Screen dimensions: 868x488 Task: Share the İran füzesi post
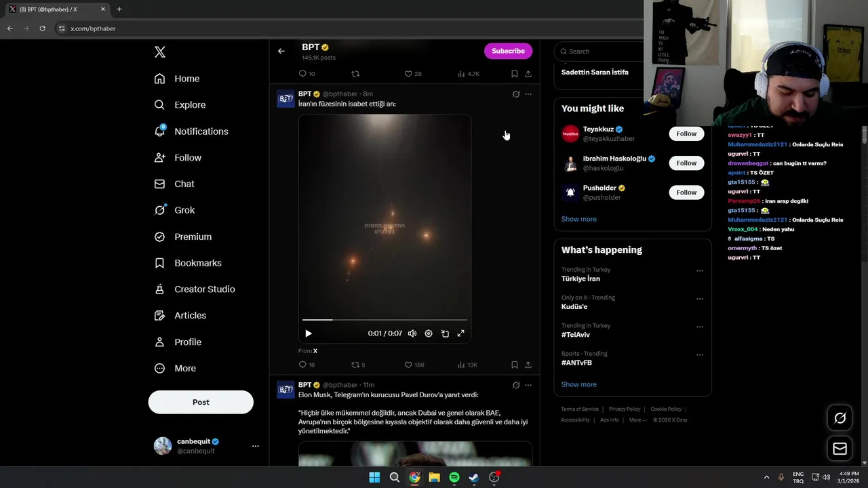528,365
